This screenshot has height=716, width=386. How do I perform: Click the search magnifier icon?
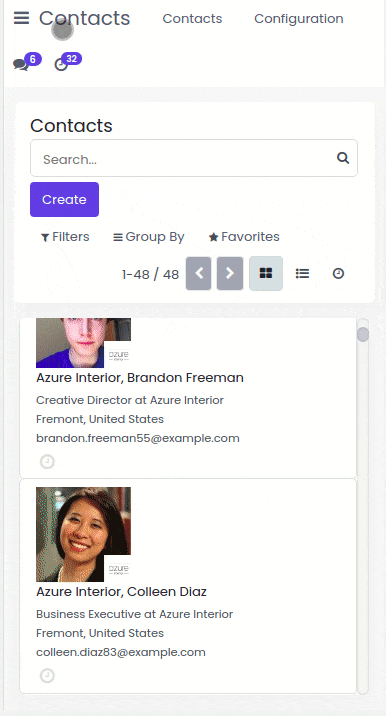coord(343,158)
